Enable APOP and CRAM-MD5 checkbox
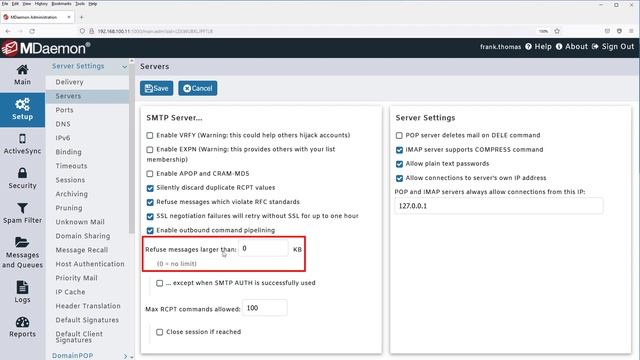 pyautogui.click(x=150, y=174)
